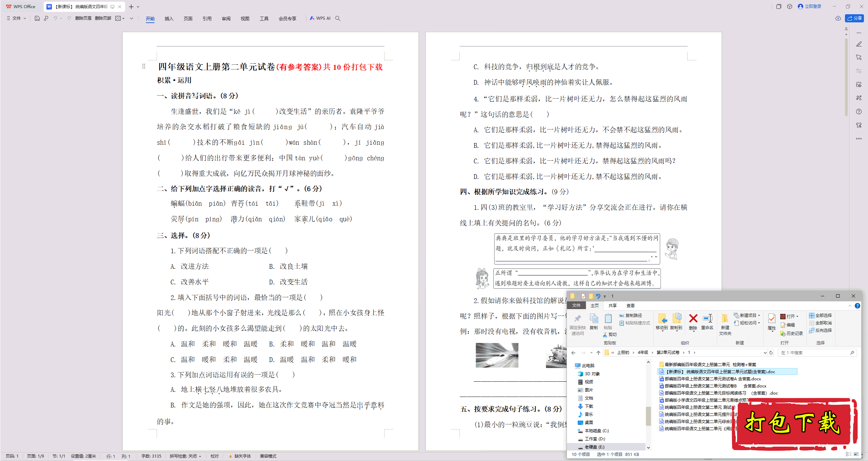
Task: Switch to the 页面 tab in WPS
Action: pyautogui.click(x=188, y=18)
